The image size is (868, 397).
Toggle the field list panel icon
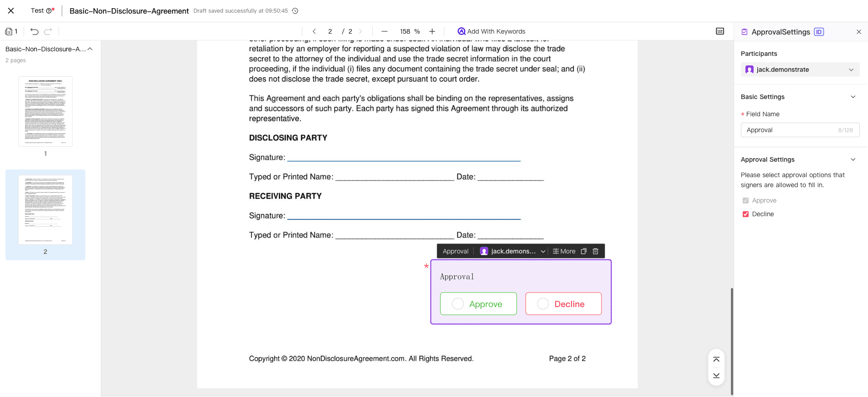click(x=720, y=31)
